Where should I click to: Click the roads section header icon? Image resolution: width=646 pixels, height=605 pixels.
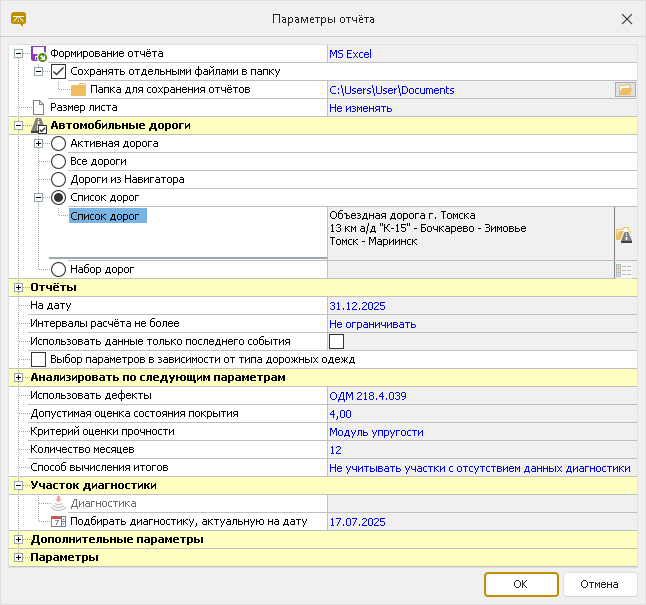[39, 126]
